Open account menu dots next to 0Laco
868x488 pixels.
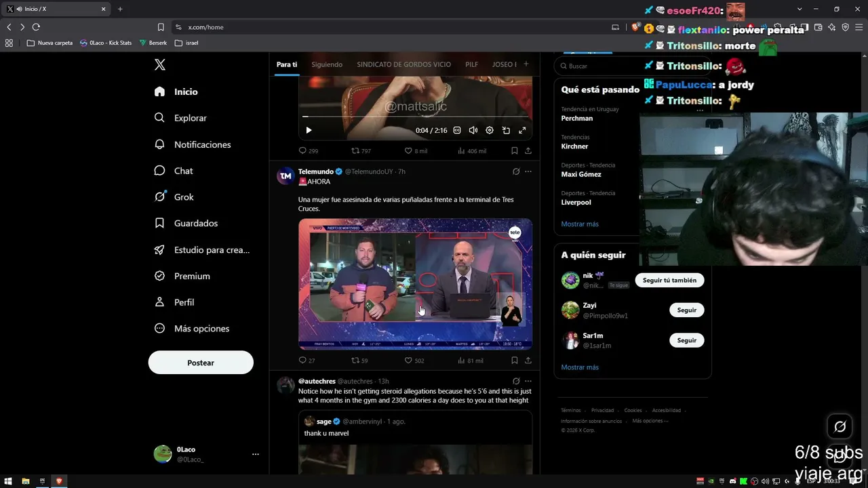[256, 454]
